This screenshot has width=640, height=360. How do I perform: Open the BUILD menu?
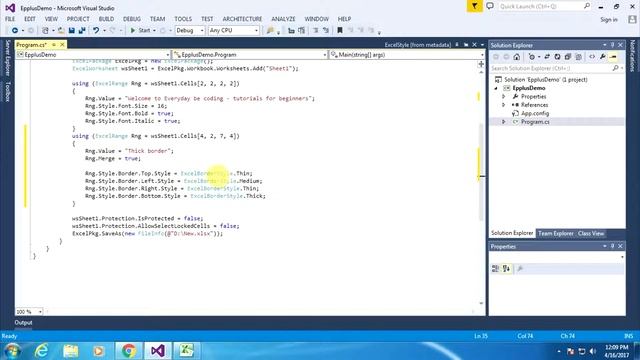(x=106, y=19)
